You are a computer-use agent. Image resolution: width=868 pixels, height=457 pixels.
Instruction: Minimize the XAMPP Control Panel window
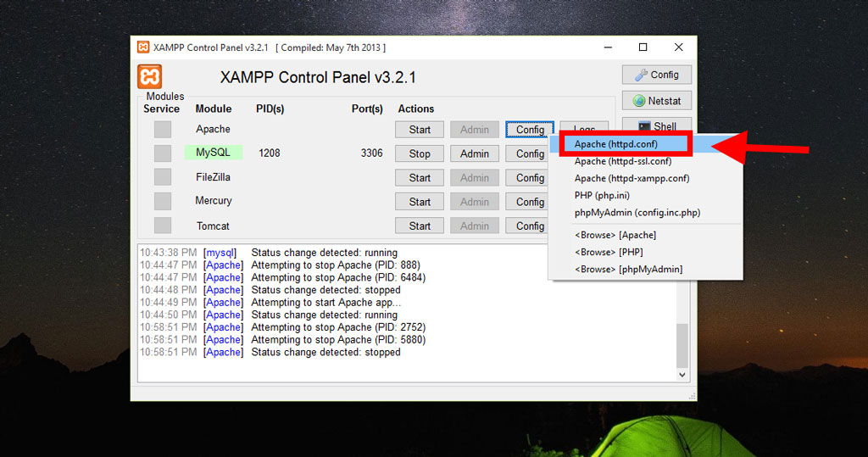click(x=608, y=47)
